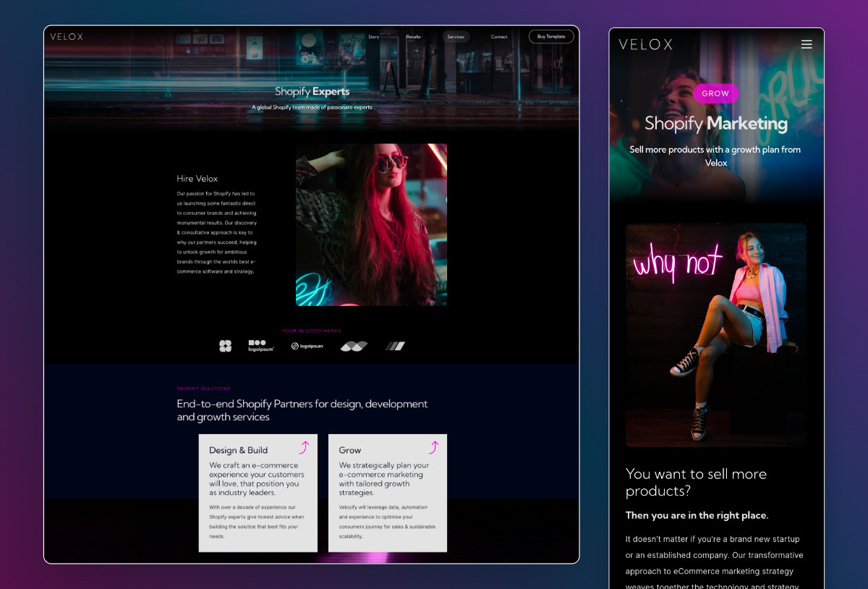
Task: Open the Results nav item
Action: (x=413, y=37)
